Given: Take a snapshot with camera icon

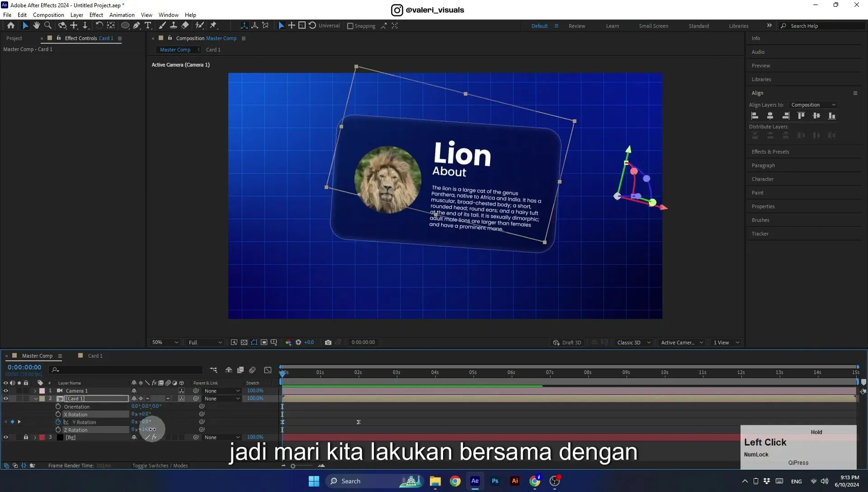Looking at the screenshot, I should pos(328,342).
